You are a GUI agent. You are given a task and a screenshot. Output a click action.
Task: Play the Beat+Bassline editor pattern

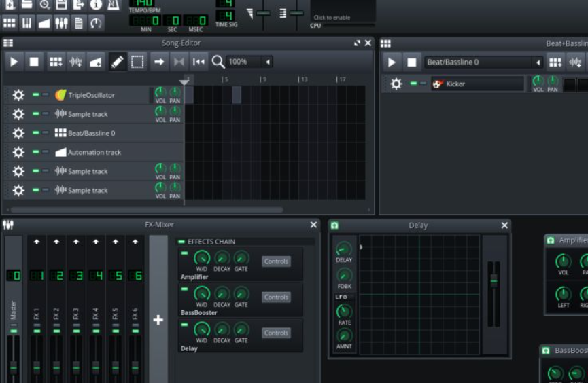[392, 62]
